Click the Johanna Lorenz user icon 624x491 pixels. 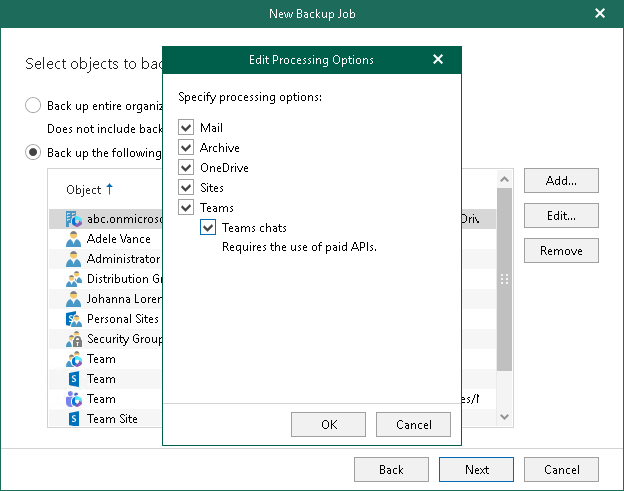point(74,299)
